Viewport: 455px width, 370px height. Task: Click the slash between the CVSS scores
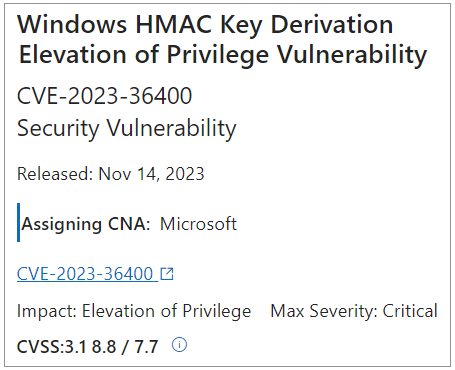coord(125,346)
